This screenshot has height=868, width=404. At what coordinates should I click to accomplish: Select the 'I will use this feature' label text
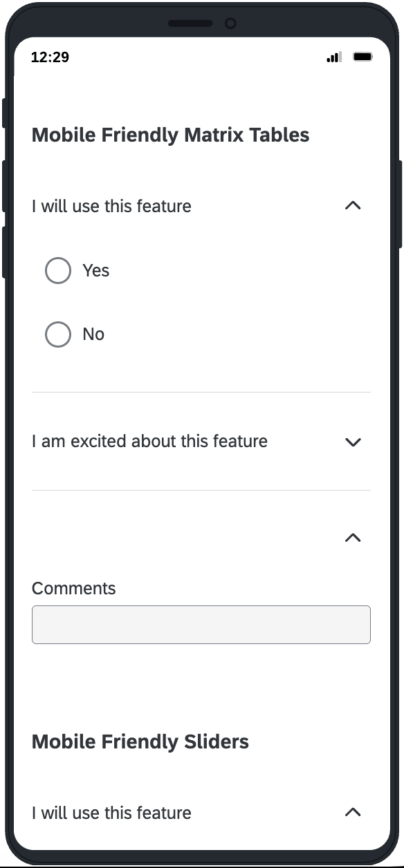pyautogui.click(x=111, y=205)
